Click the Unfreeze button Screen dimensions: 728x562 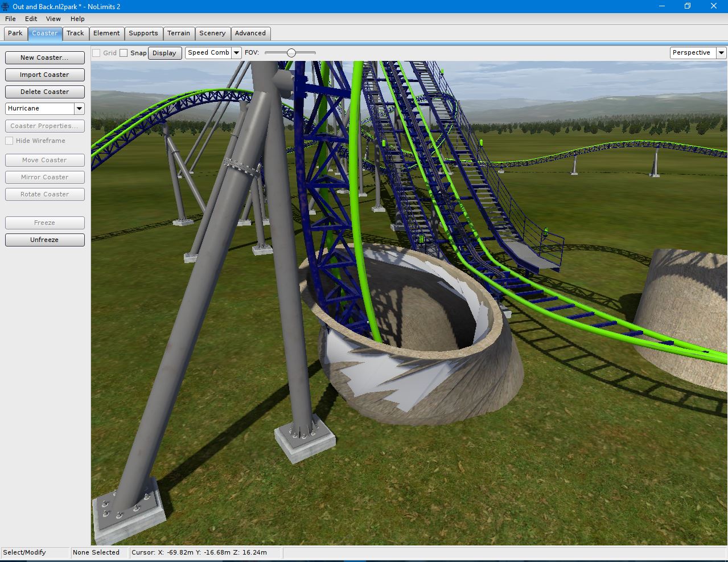point(44,240)
